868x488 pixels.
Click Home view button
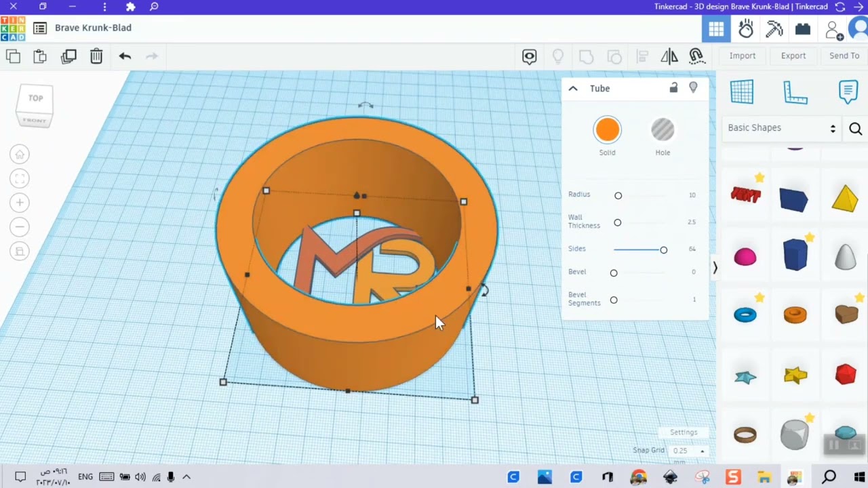tap(20, 155)
